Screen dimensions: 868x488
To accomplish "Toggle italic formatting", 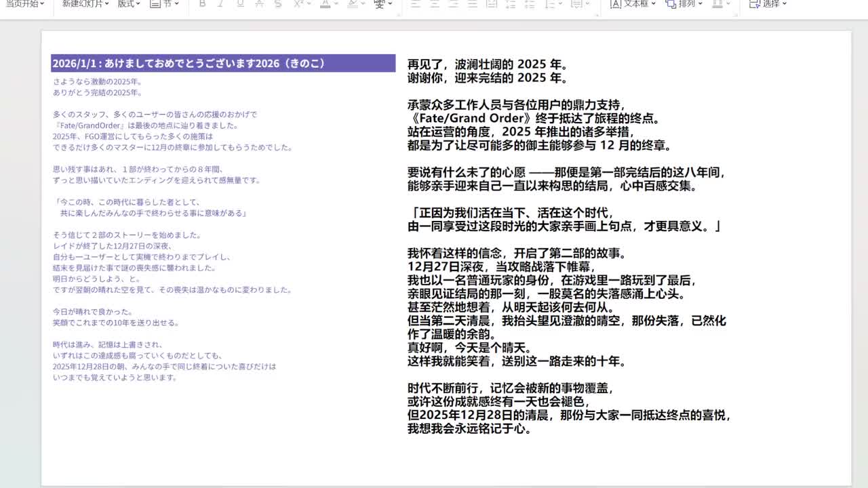I will tap(220, 3).
